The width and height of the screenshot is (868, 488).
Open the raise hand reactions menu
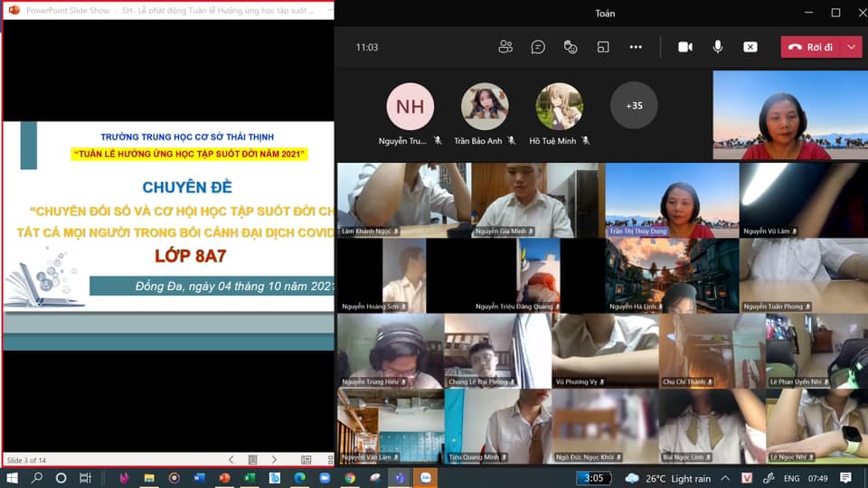click(571, 47)
